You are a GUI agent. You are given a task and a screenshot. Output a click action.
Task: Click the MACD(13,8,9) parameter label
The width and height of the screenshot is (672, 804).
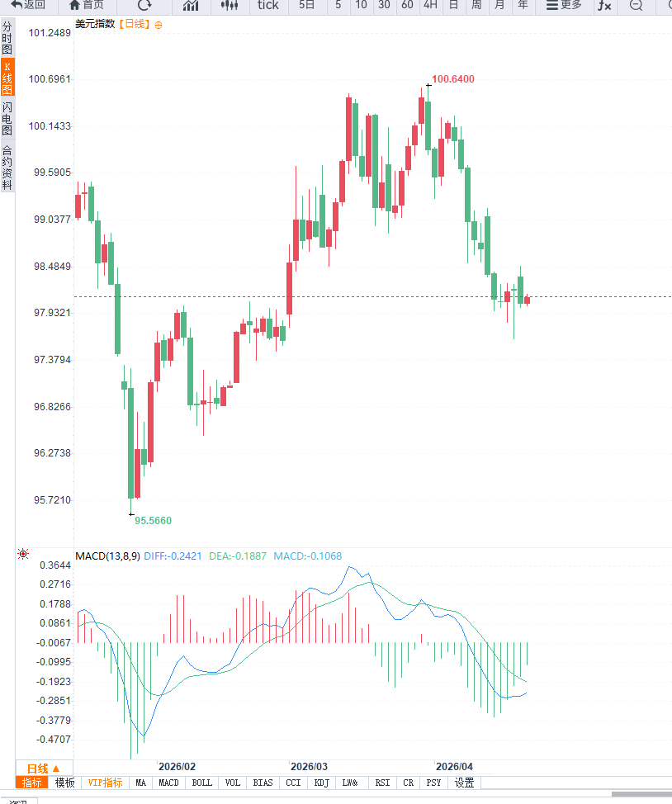pyautogui.click(x=107, y=556)
